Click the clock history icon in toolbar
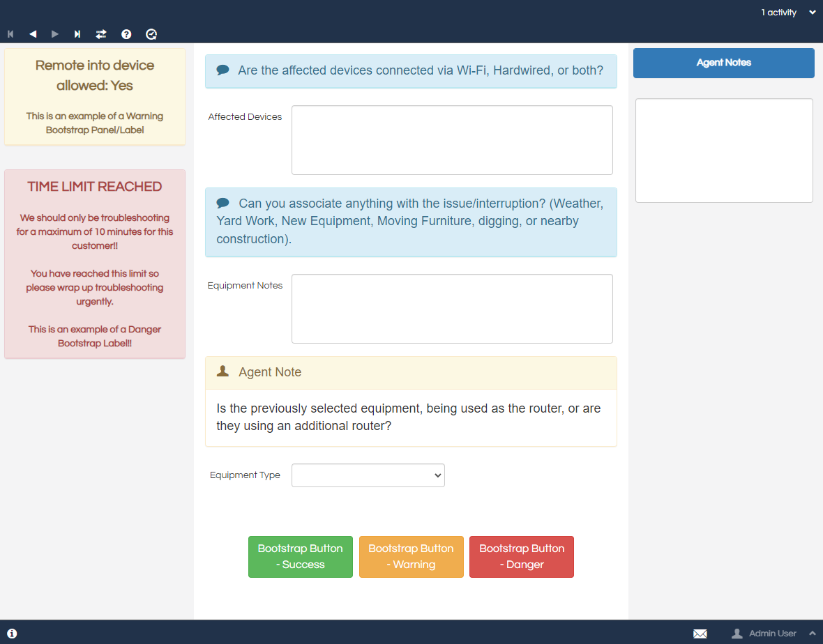823x644 pixels. coord(151,33)
